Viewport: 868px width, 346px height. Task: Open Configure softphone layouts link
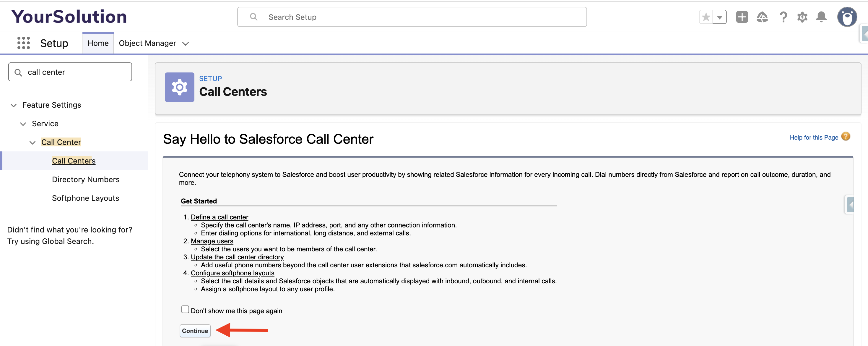233,273
